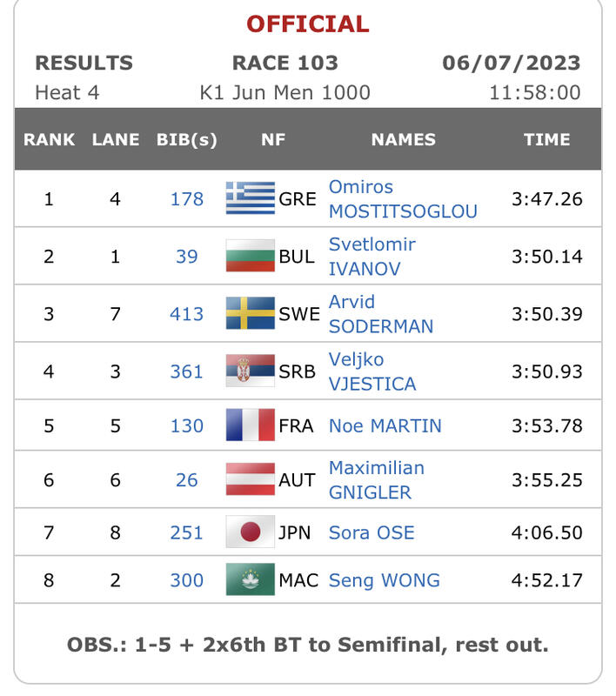Click the Austria flag icon
The width and height of the screenshot is (616, 696).
[250, 479]
